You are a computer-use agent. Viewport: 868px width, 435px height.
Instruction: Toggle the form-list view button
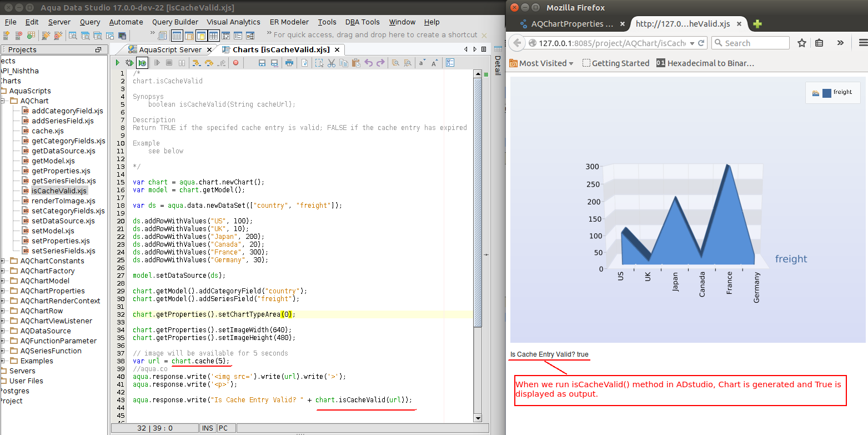point(238,36)
